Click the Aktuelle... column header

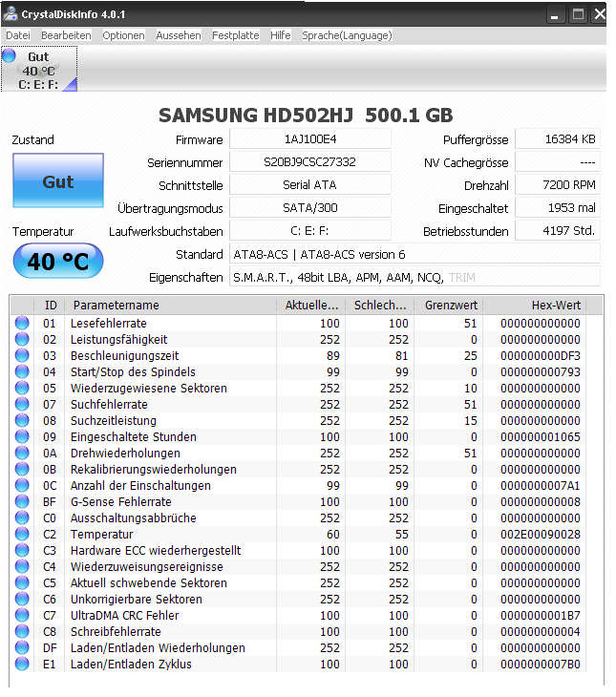tap(311, 305)
